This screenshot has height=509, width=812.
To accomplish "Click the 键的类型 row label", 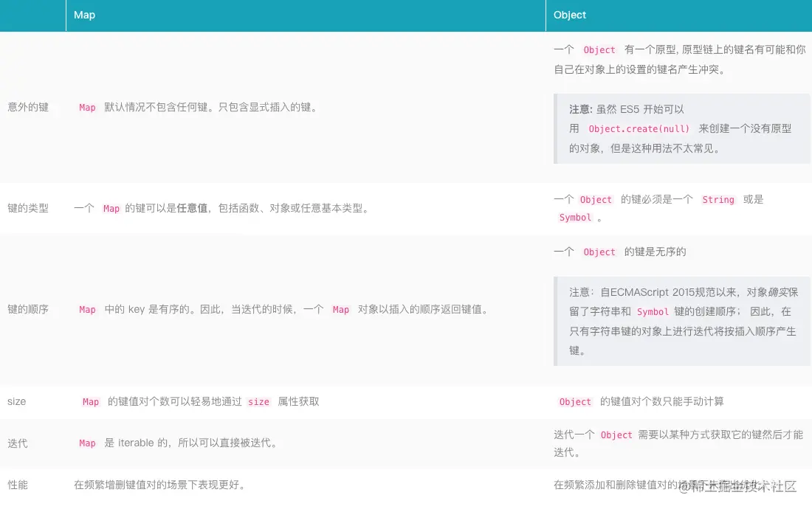I will 28,208.
